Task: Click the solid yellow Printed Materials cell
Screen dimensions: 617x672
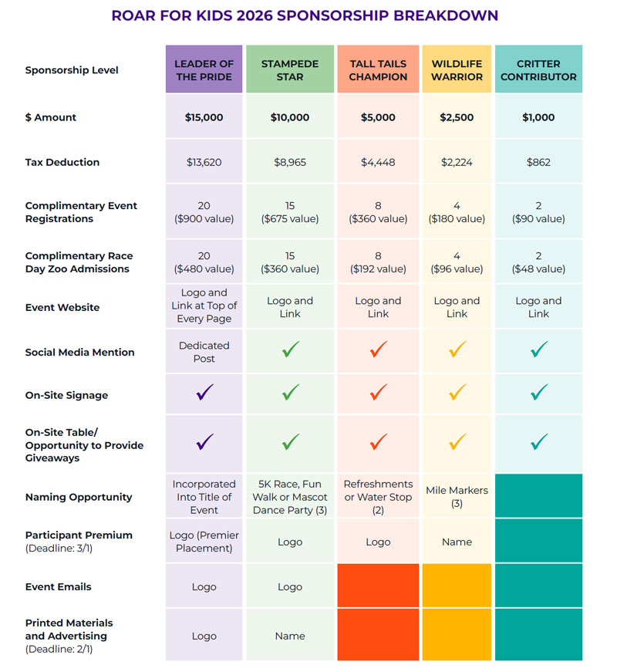Action: tap(457, 634)
